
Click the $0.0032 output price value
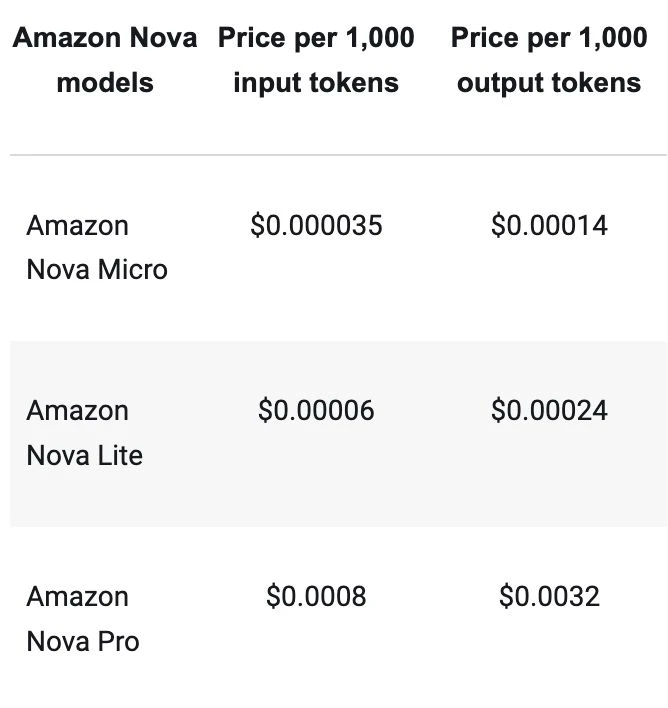[x=549, y=596]
